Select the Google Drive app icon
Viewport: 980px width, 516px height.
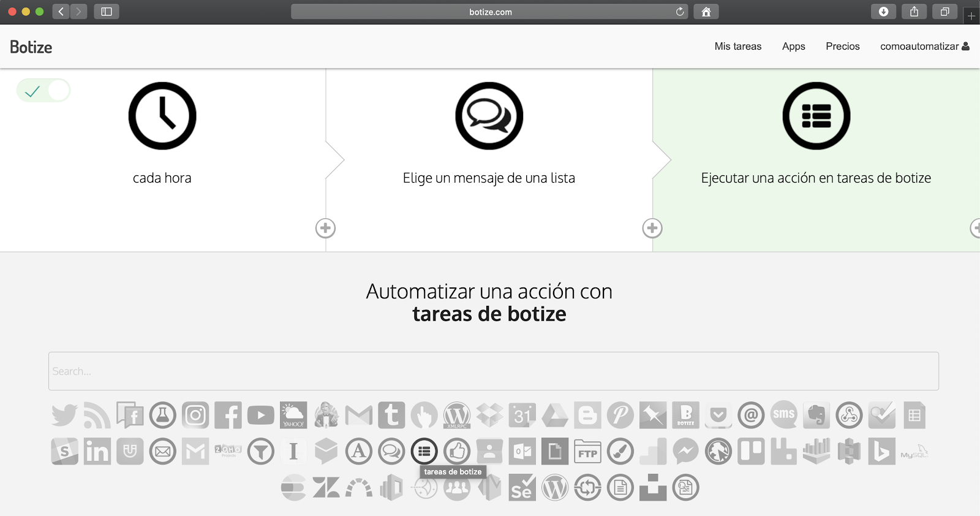[555, 415]
